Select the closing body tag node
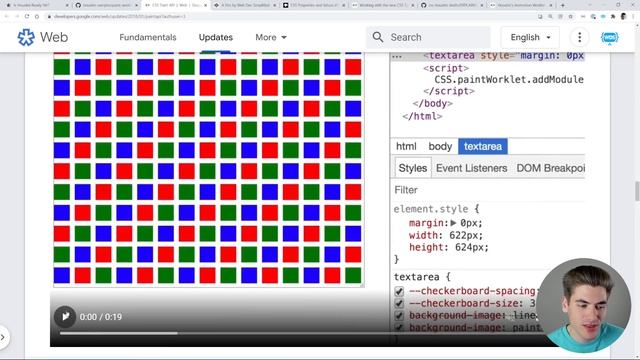 click(432, 104)
